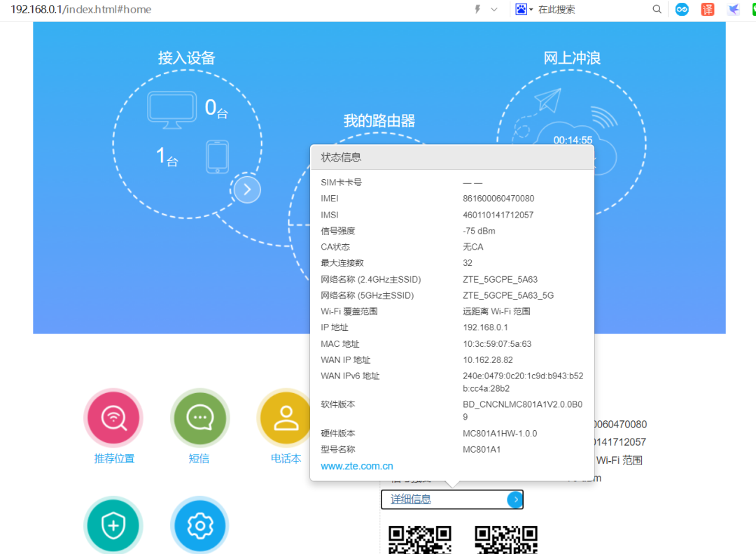756x554 pixels.
Task: Click the purple bird browser icon
Action: pyautogui.click(x=732, y=9)
